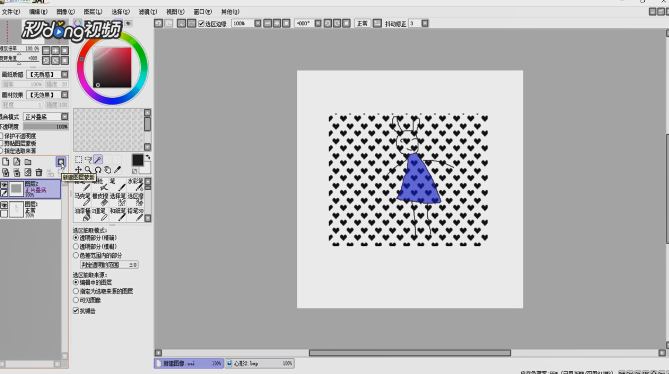
Task: Toggle the 抗锯齿 anti-aliasing checkbox
Action: coord(76,311)
